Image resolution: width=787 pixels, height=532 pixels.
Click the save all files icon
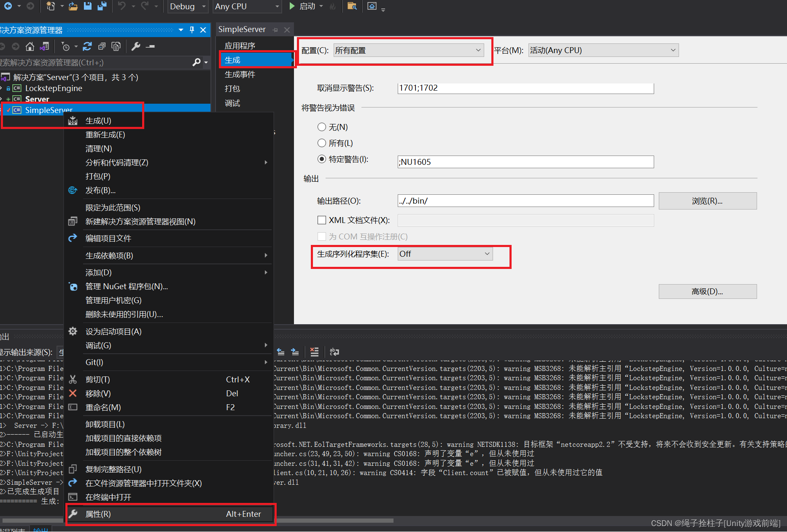tap(102, 6)
